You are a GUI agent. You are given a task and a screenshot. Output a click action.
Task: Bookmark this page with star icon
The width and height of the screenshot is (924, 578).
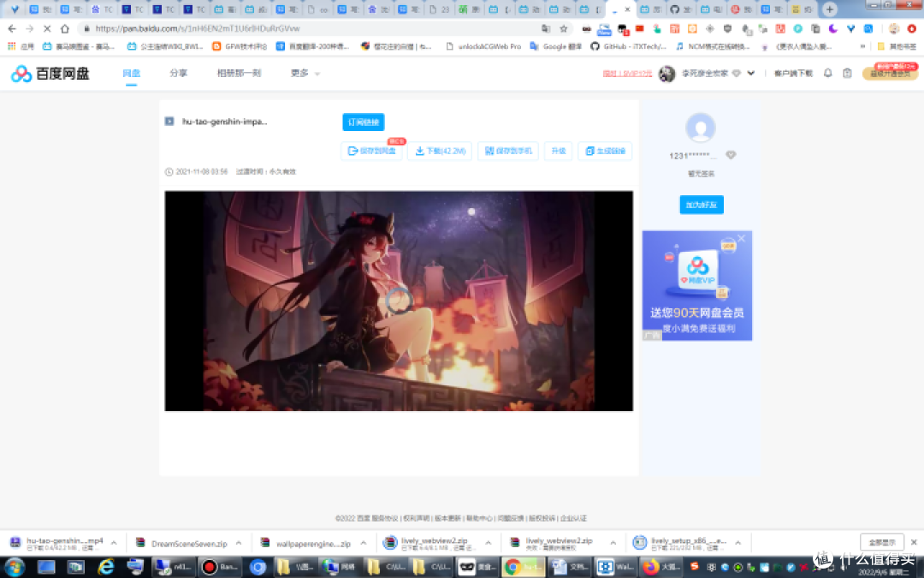[563, 28]
